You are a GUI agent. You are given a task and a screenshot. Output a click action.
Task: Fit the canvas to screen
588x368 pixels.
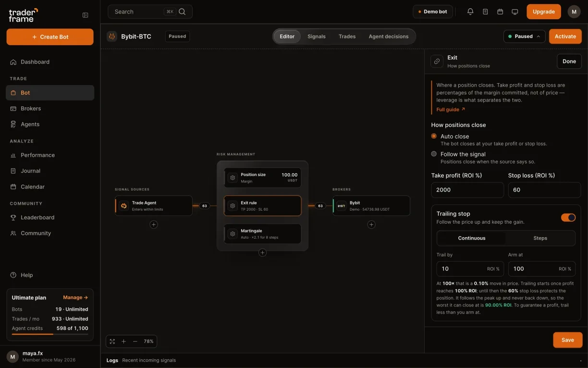click(112, 342)
